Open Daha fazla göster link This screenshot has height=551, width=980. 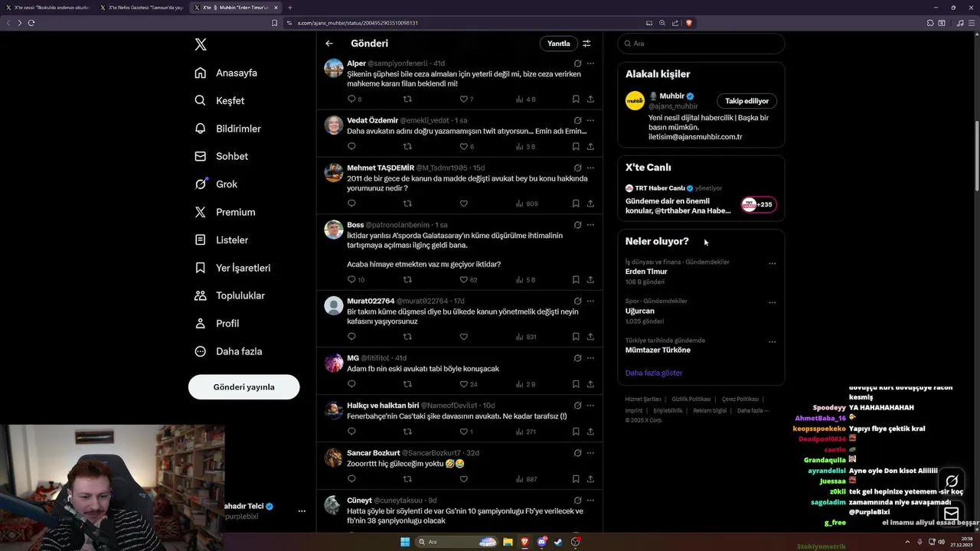[654, 373]
